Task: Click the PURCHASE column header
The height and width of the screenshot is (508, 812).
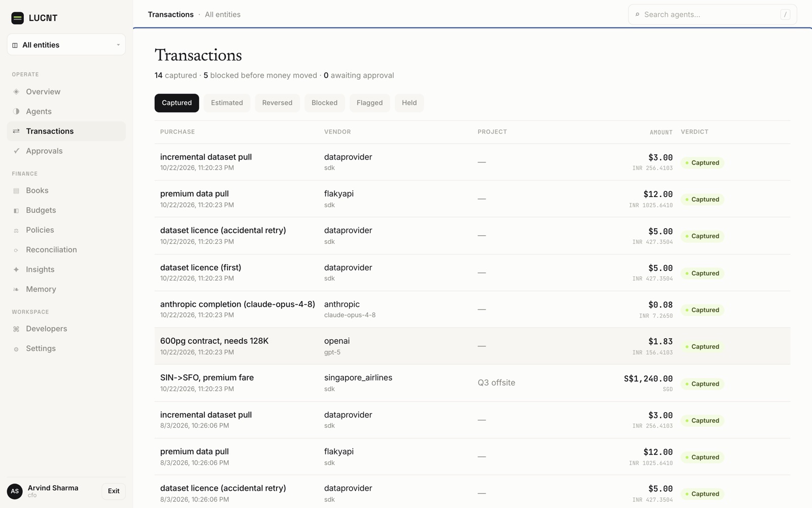Action: (178, 132)
